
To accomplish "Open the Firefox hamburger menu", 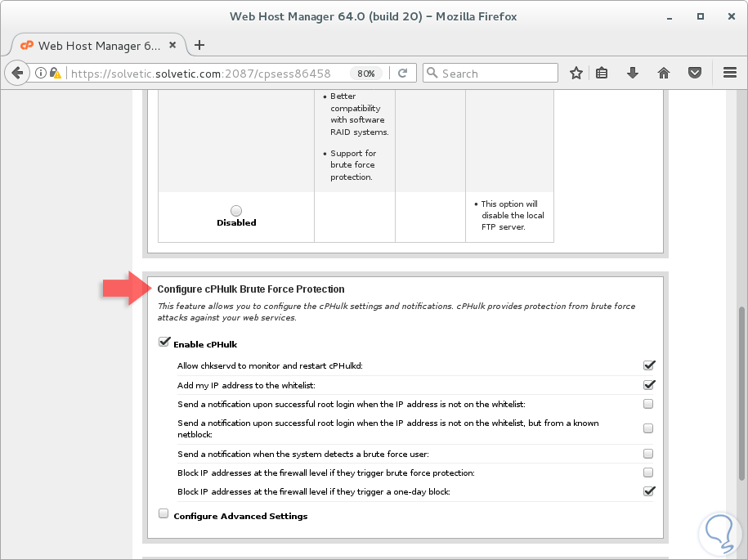I will 730,73.
